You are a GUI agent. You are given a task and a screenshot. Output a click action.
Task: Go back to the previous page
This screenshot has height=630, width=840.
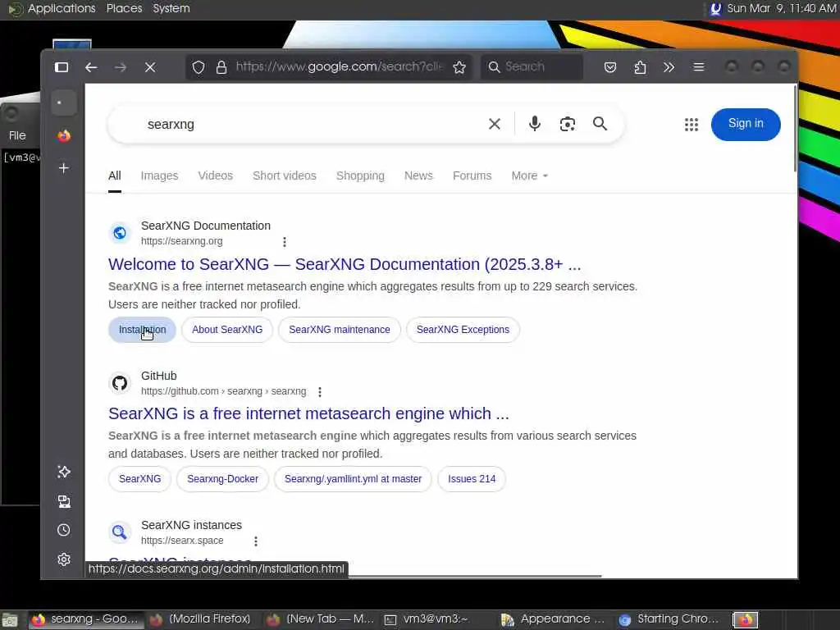91,67
